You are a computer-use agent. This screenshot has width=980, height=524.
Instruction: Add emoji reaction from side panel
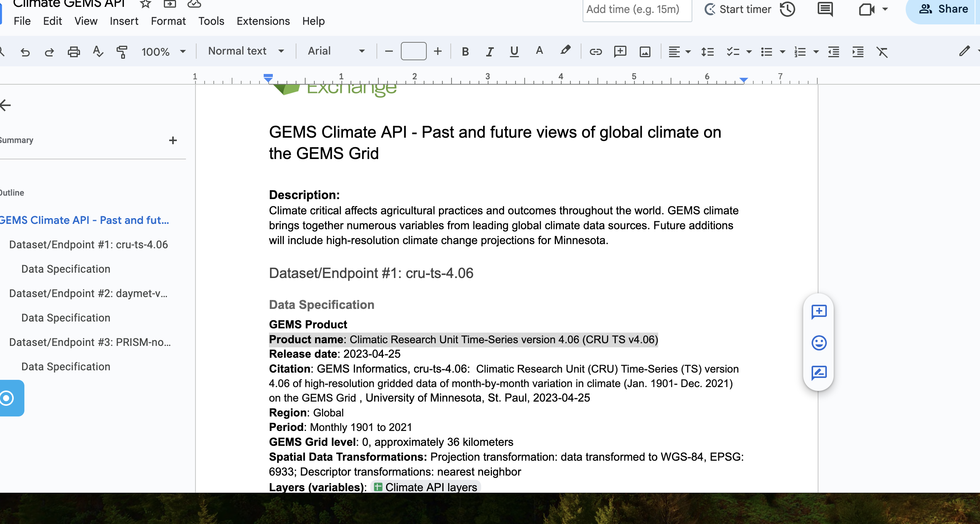click(819, 342)
